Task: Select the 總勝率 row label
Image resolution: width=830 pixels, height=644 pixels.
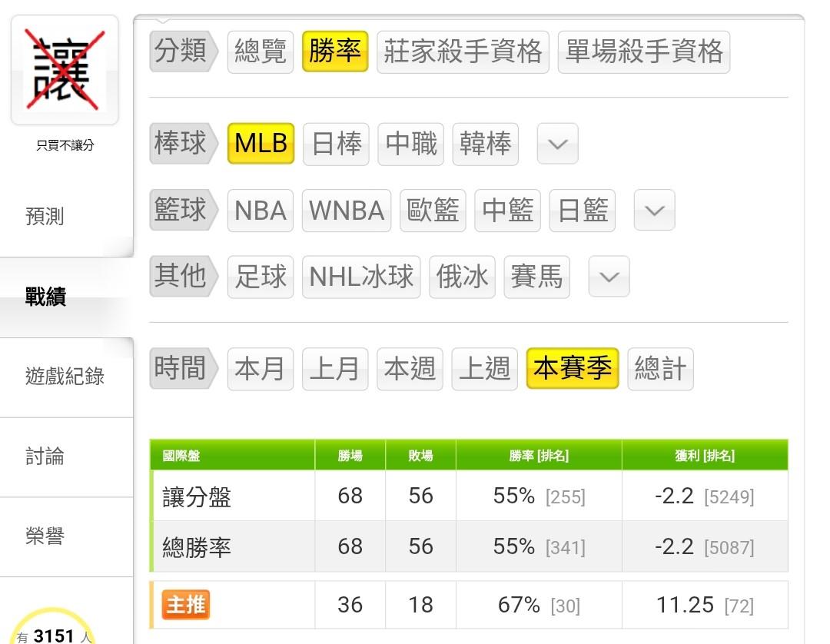Action: coord(197,547)
